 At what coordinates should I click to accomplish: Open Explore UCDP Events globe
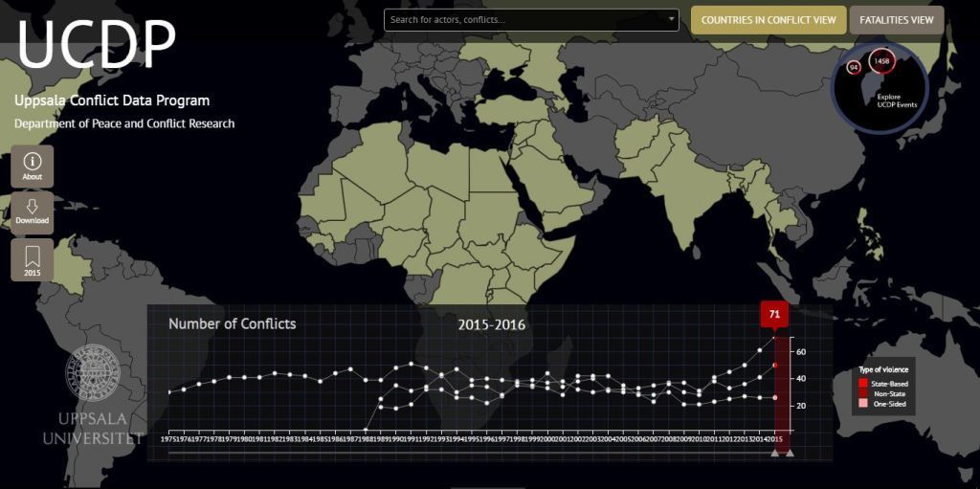[x=890, y=100]
